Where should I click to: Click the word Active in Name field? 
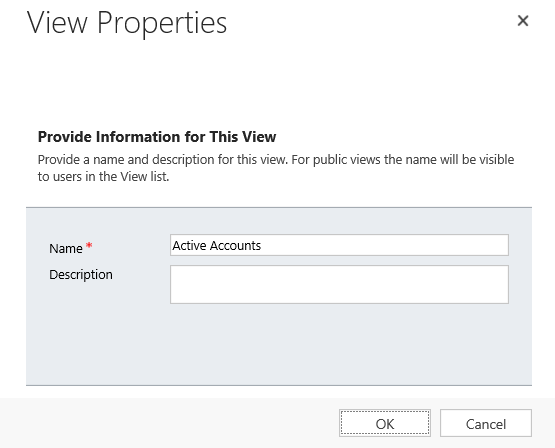(189, 245)
